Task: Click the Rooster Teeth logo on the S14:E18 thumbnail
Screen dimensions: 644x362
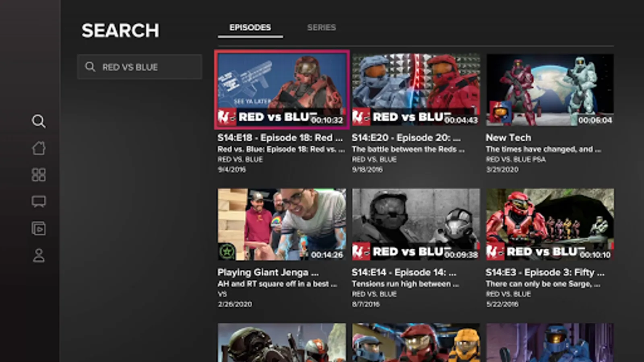Action: pyautogui.click(x=227, y=117)
